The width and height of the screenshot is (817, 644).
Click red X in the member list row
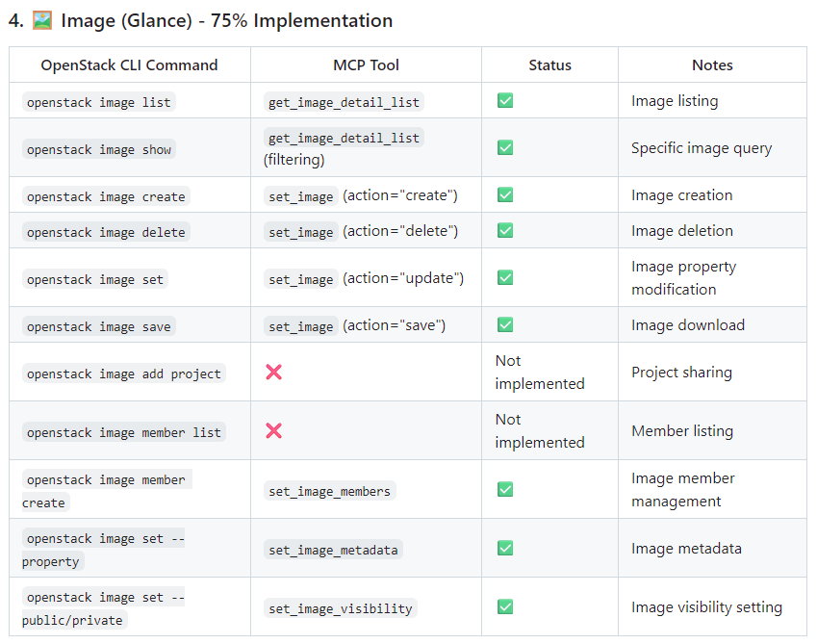pos(273,430)
